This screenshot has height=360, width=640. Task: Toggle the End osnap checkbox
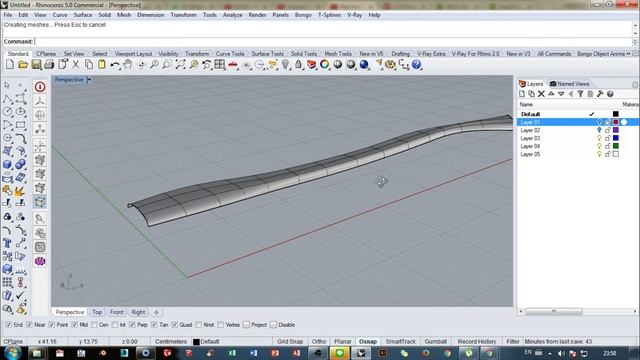tap(9, 325)
